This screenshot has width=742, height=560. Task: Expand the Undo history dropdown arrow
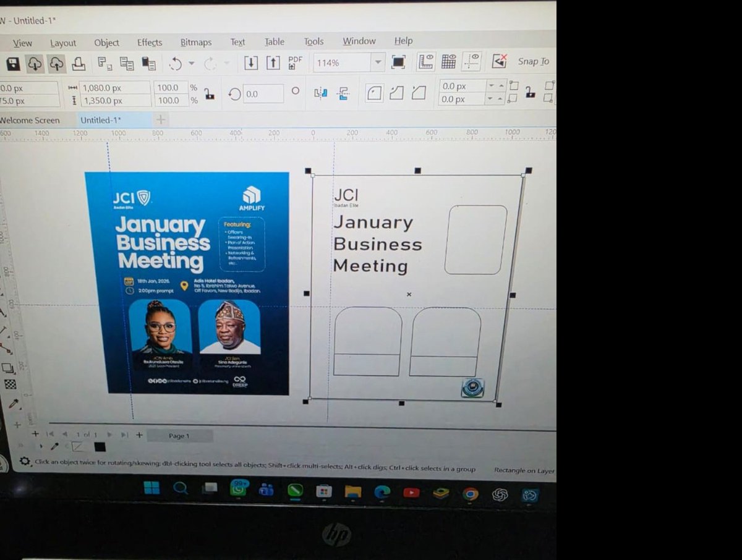pyautogui.click(x=191, y=63)
